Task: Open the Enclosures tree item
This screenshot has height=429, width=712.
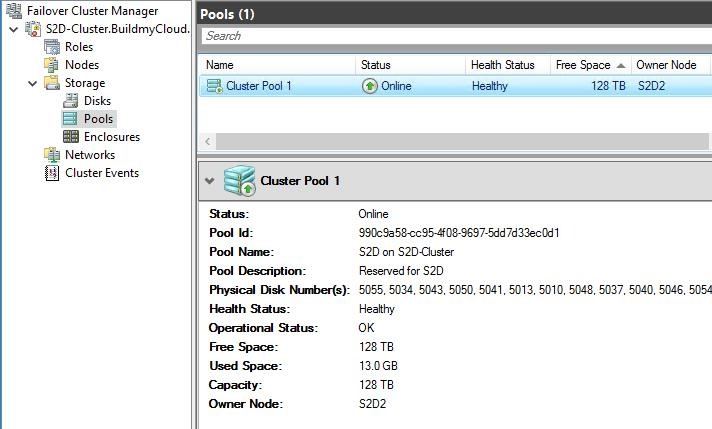Action: pos(112,137)
